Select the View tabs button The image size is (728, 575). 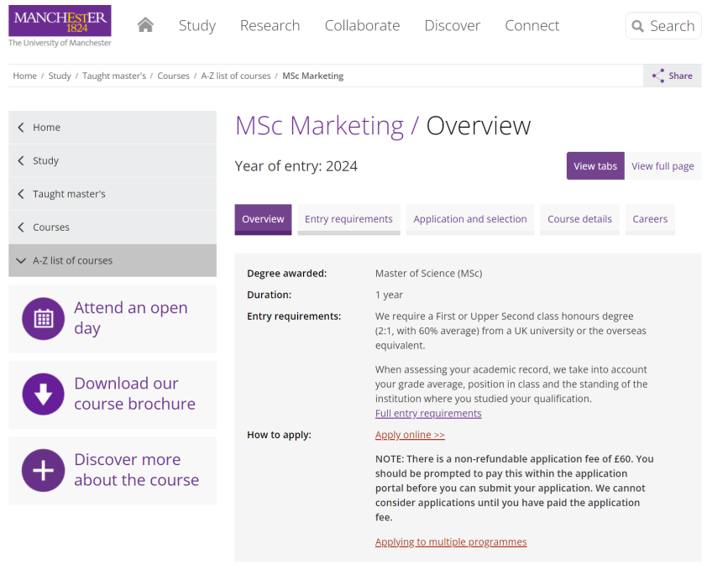point(595,165)
